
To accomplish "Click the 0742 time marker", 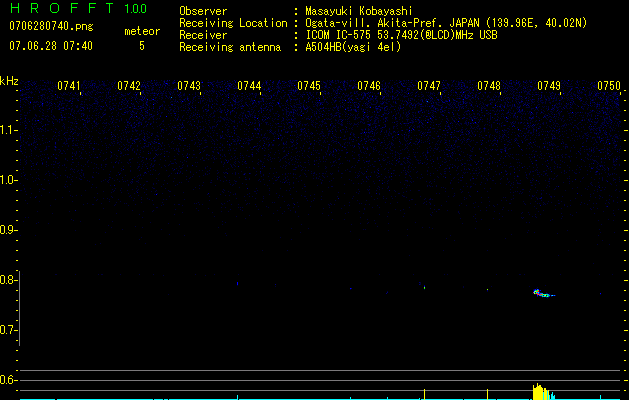I will [129, 86].
